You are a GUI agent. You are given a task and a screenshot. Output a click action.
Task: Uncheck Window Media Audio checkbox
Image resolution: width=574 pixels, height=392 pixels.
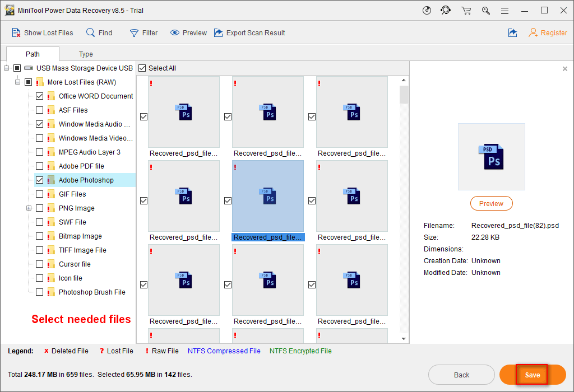tap(40, 124)
